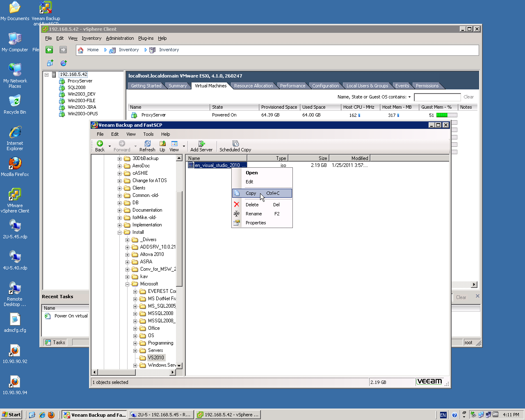Viewport: 525px width, 420px height.
Task: Select Win2003-JIRA in the vSphere inventory
Action: (x=82, y=107)
